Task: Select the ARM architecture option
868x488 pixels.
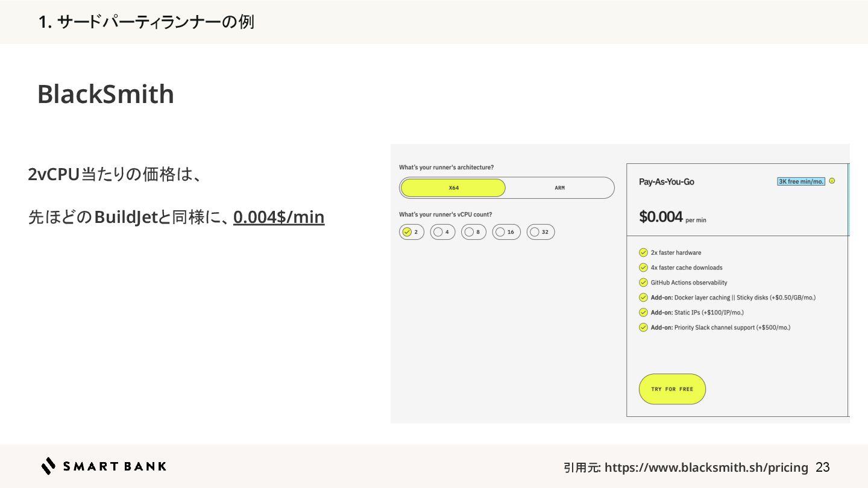Action: (559, 188)
